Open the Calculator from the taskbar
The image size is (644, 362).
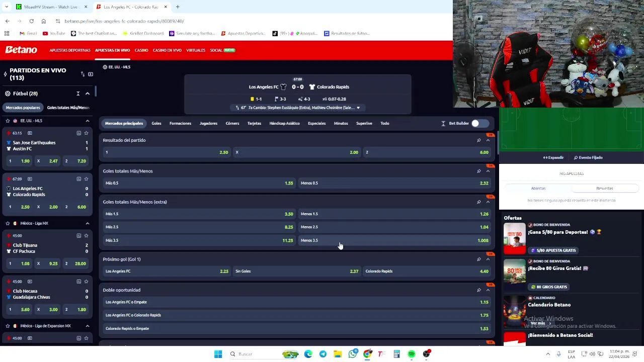[x=396, y=354]
